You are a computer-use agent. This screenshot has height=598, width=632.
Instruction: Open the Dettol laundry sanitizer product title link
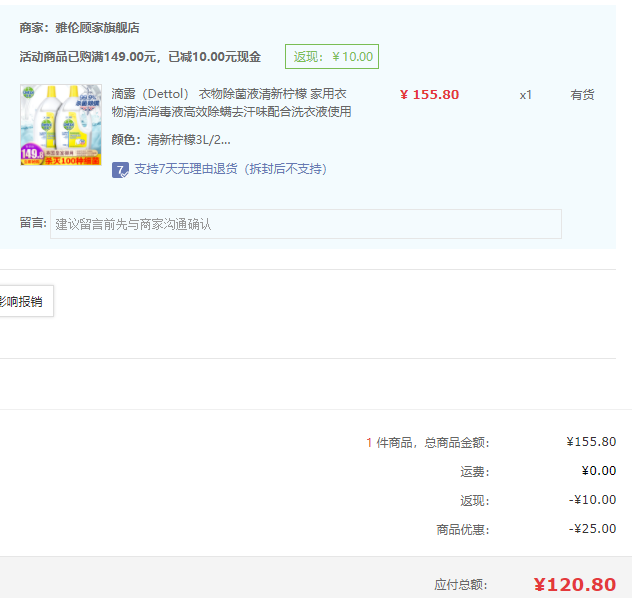click(231, 102)
